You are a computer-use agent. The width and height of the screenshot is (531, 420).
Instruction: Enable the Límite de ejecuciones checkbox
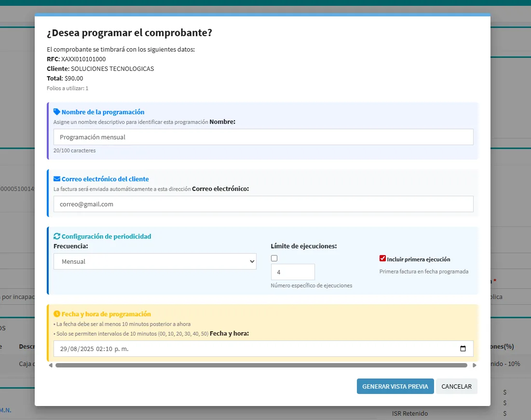tap(274, 258)
